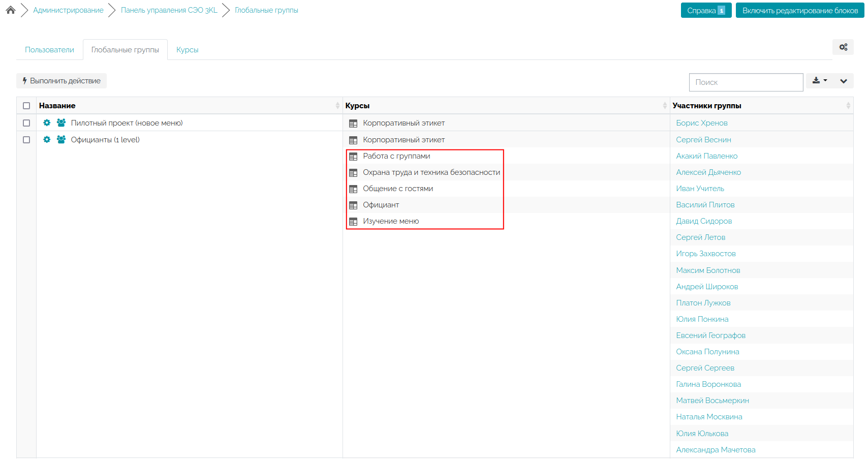The width and height of the screenshot is (868, 459).
Task: Open the export download dropdown
Action: [x=819, y=81]
